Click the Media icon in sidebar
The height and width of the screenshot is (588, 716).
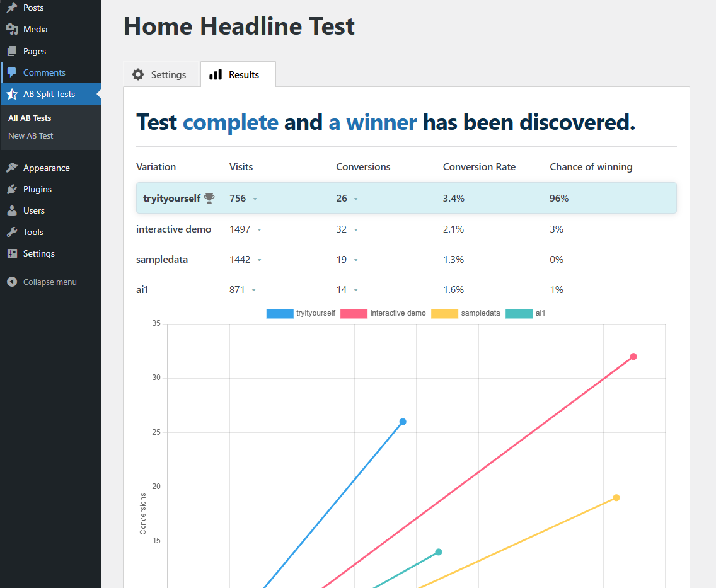[12, 29]
